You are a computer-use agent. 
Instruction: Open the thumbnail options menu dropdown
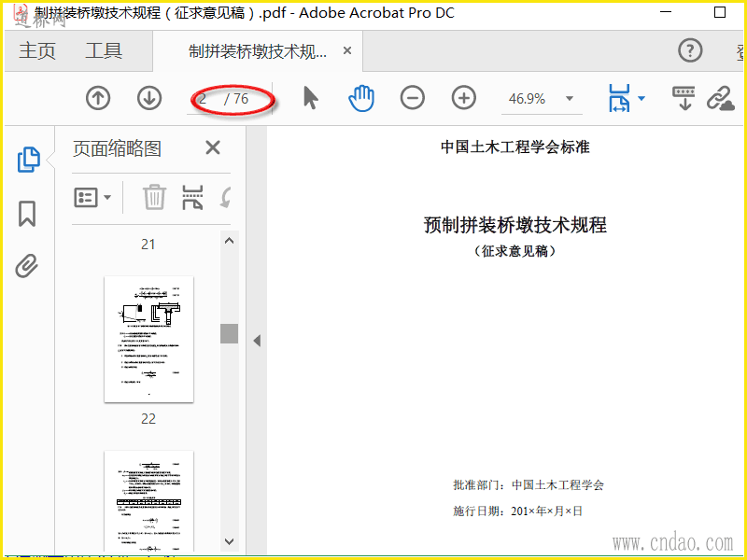[x=92, y=197]
